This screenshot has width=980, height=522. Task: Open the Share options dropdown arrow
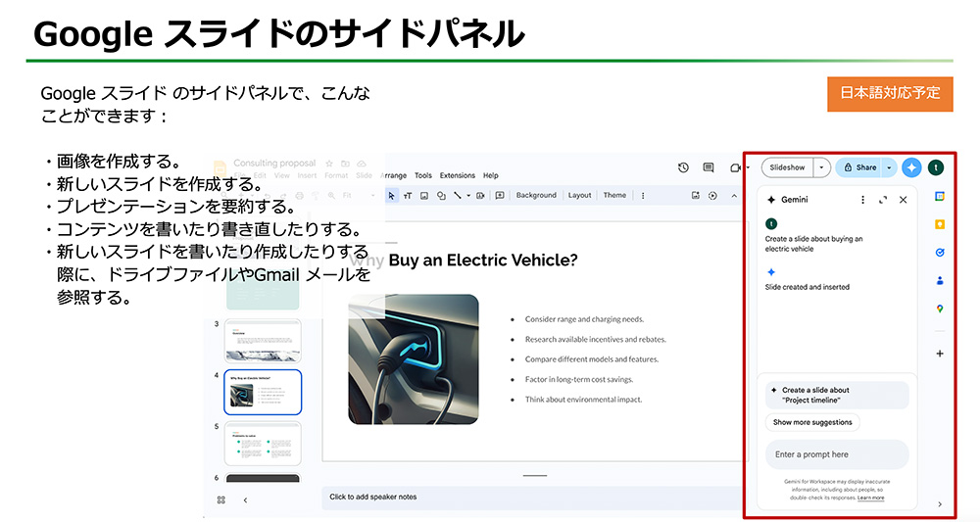[x=889, y=167]
